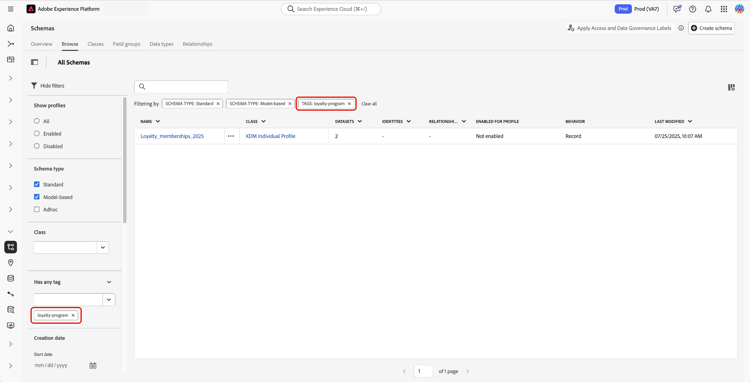This screenshot has width=750, height=382.
Task: Open the hamburger navigation menu
Action: click(11, 9)
